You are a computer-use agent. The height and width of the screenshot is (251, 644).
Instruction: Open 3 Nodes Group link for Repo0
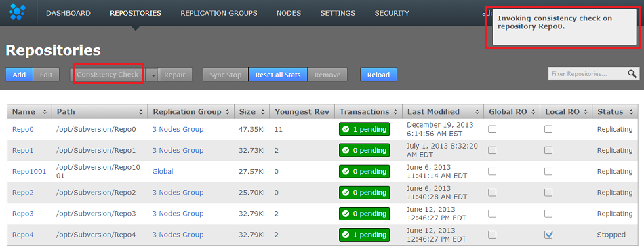[x=178, y=129]
